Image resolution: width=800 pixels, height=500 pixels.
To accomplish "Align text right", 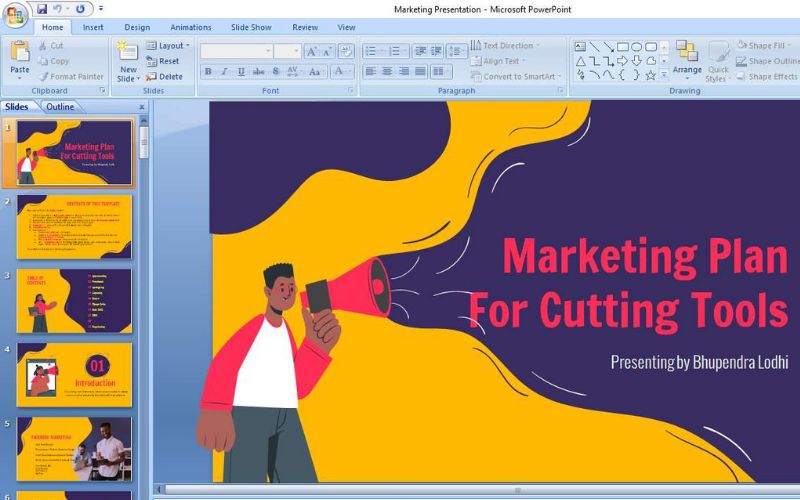I will click(404, 72).
